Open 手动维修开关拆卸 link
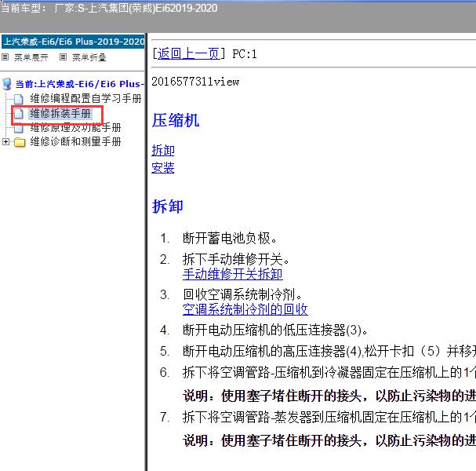The height and width of the screenshot is (471, 476). (x=233, y=274)
